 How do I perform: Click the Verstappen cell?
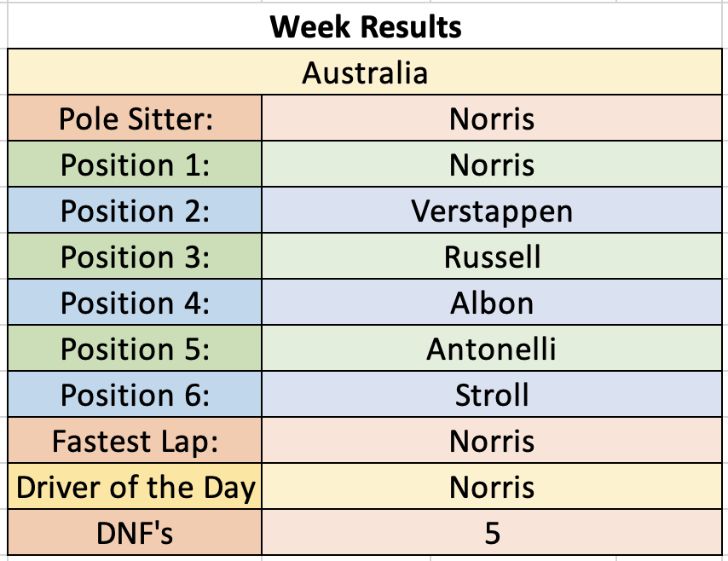point(492,210)
